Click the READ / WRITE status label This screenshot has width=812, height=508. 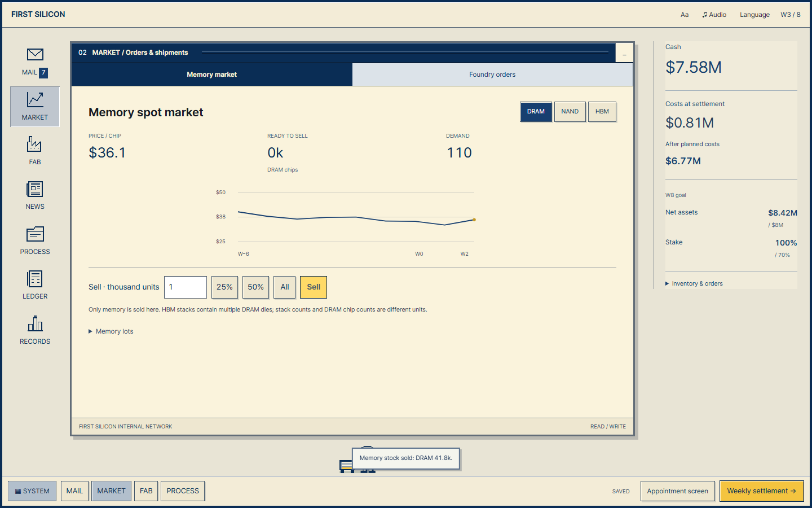tap(608, 427)
